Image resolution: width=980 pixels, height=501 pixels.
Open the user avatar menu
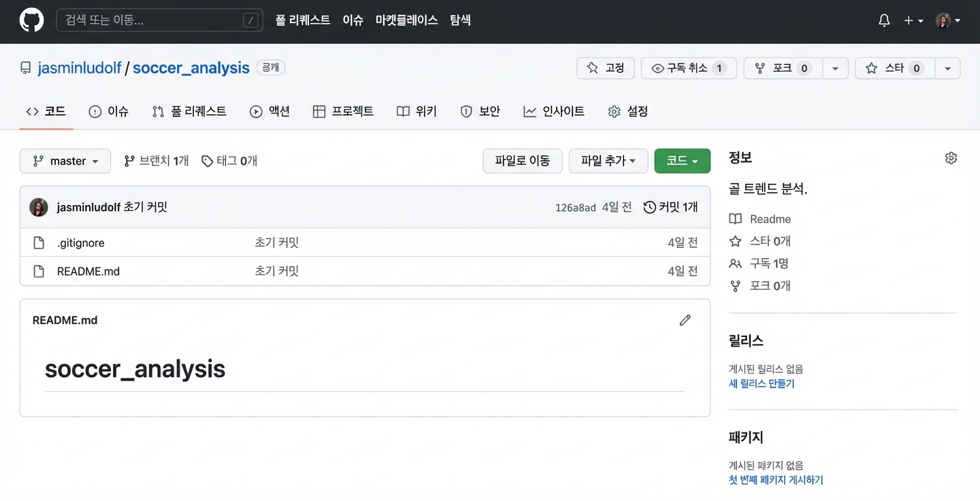[x=948, y=20]
